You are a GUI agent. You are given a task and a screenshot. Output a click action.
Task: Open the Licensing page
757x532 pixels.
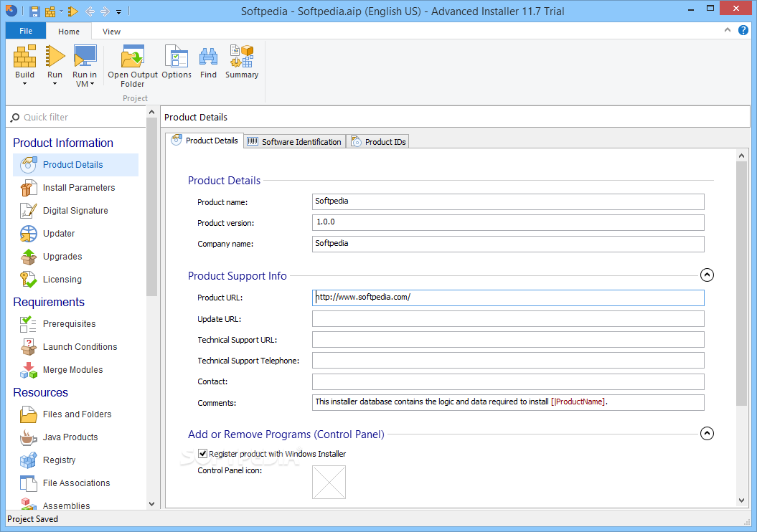click(x=76, y=279)
